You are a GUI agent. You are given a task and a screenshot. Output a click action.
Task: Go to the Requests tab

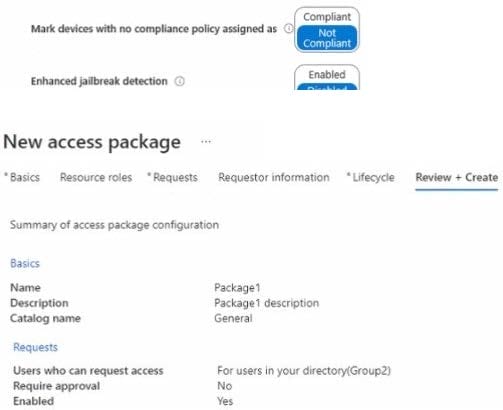173,177
